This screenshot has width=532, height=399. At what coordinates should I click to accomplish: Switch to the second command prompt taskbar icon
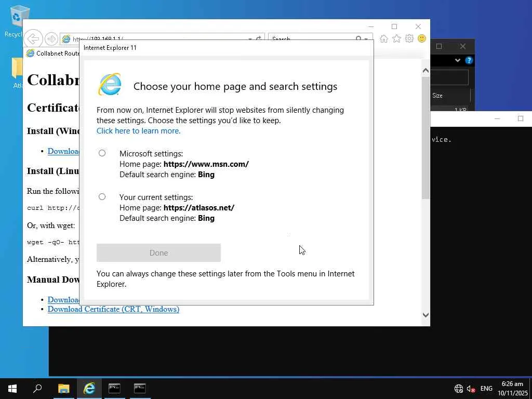[x=139, y=389]
